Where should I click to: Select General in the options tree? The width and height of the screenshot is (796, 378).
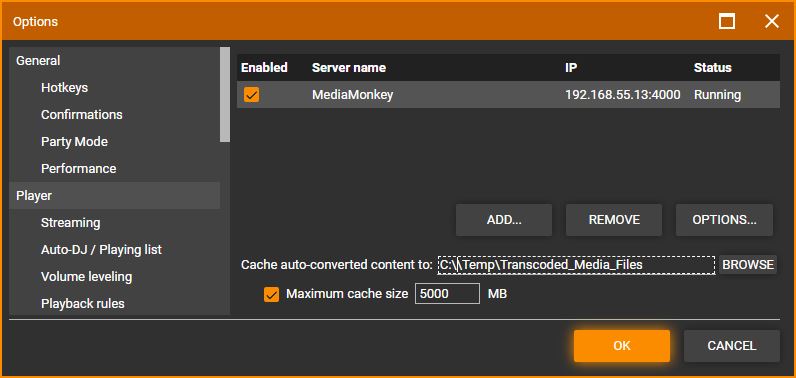click(114, 60)
